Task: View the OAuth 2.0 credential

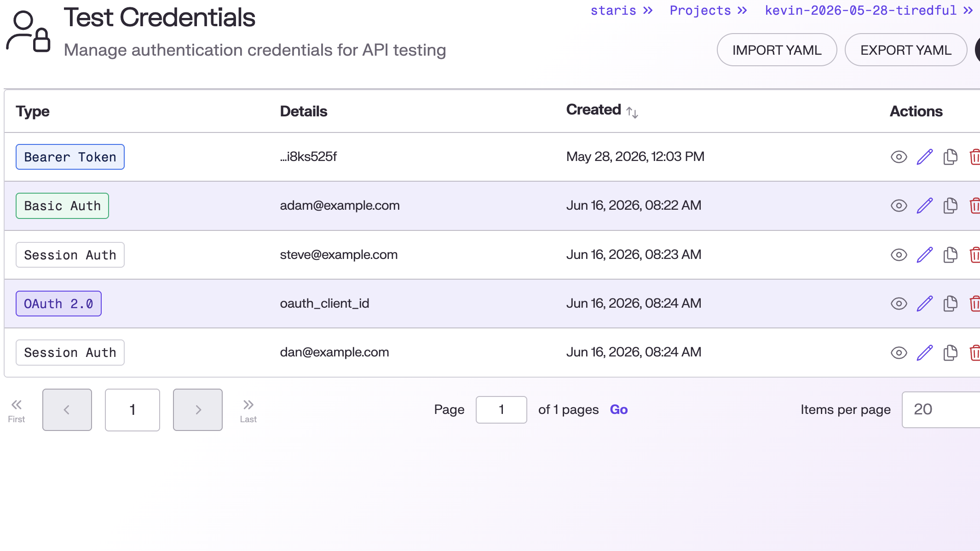Action: pos(899,304)
